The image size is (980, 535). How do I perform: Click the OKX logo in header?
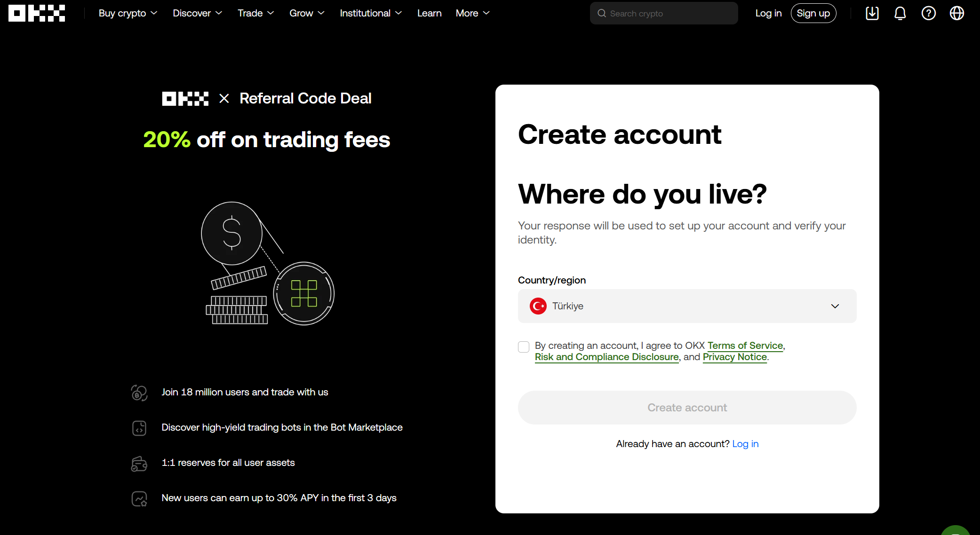(37, 13)
